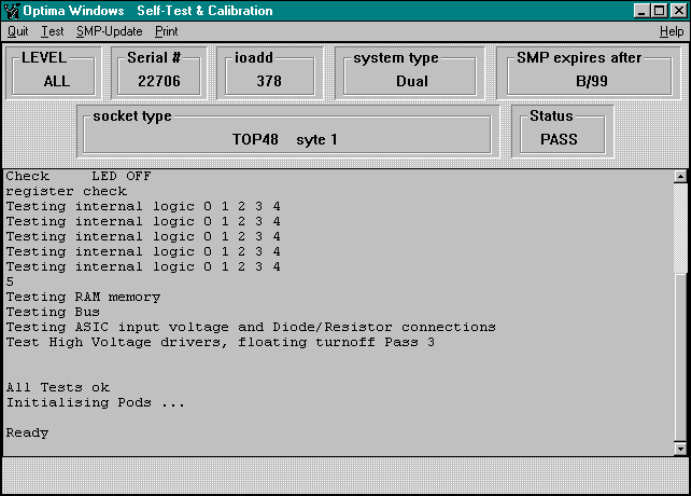The width and height of the screenshot is (691, 496).
Task: Maximize the Self-Test & Calibration window
Action: click(x=659, y=10)
